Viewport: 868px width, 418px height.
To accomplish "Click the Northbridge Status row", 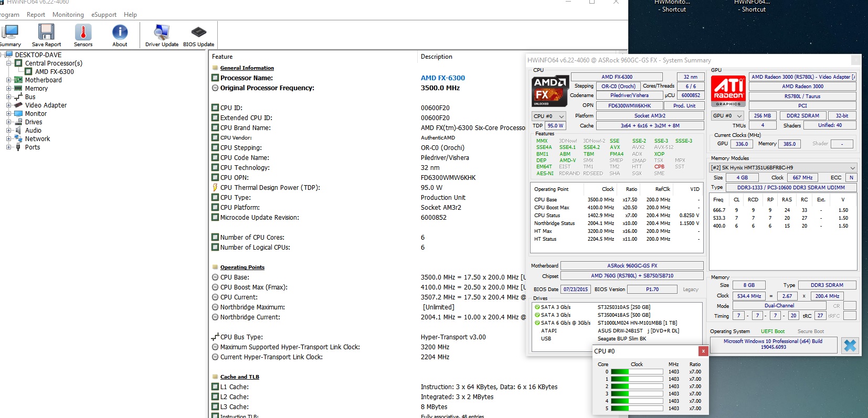I will coord(617,223).
